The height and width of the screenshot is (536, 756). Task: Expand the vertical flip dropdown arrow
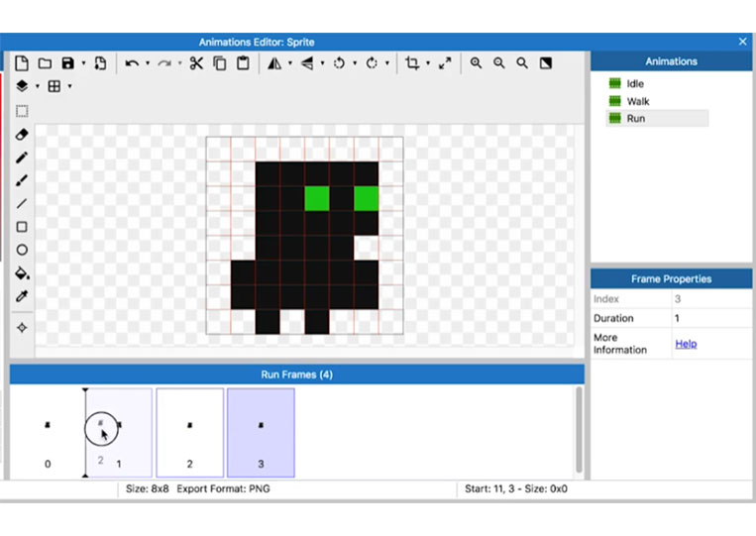(x=323, y=63)
